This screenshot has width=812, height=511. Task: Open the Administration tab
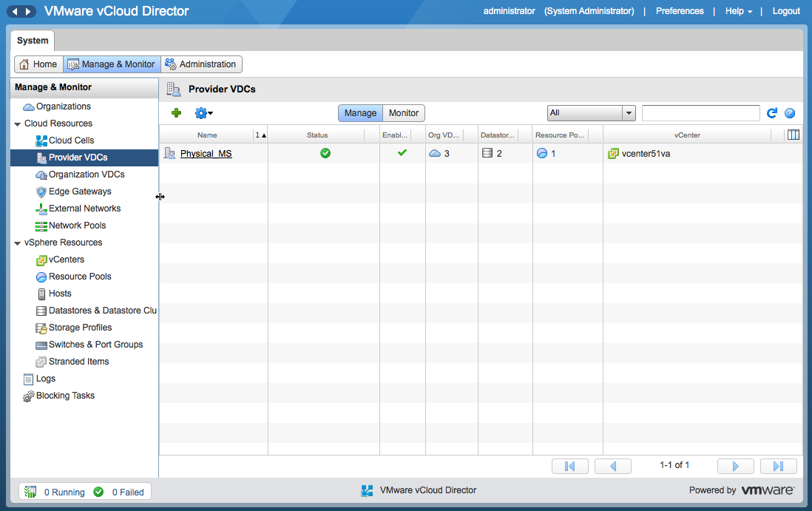tap(201, 64)
